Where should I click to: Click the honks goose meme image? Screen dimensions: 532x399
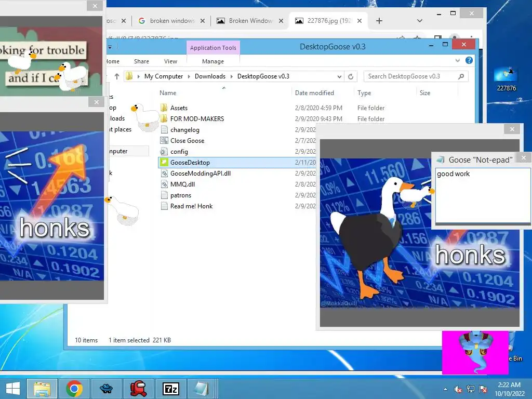click(420, 233)
